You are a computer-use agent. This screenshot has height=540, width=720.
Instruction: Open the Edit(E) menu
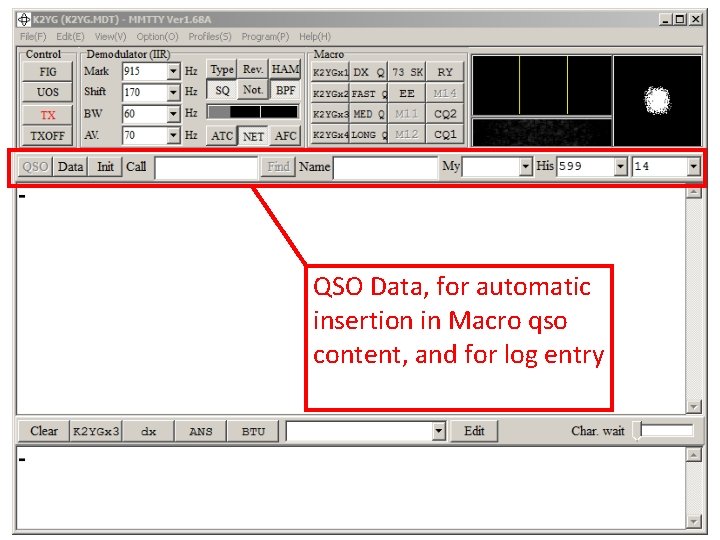coord(70,37)
